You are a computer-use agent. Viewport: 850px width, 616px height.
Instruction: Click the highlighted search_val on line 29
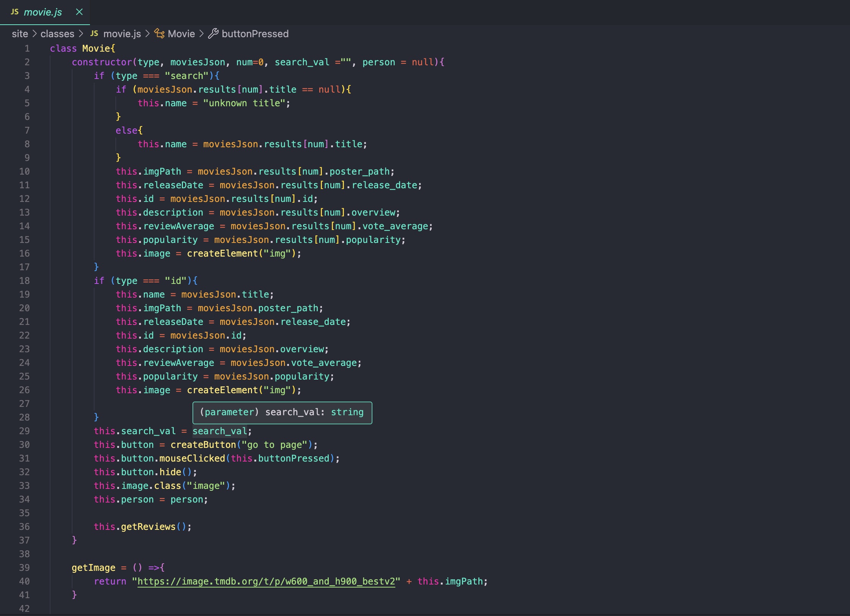(x=220, y=431)
